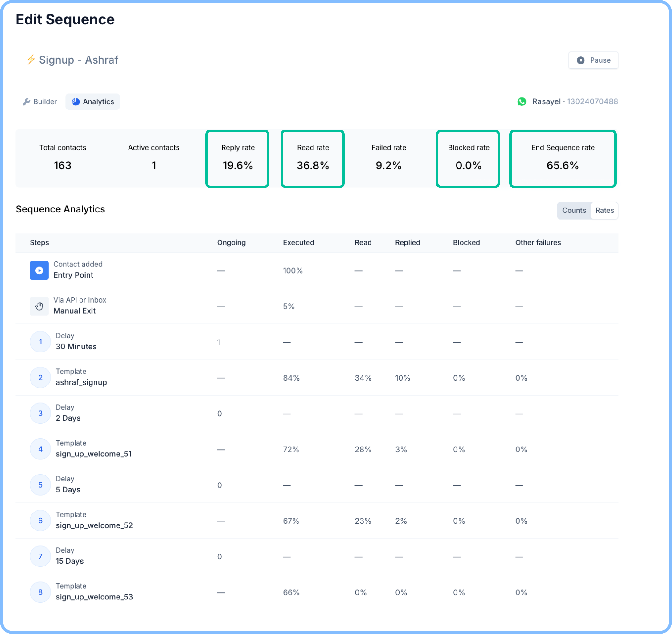Viewport: 672px width, 634px height.
Task: Select the Reply rate metric card
Action: (x=238, y=158)
